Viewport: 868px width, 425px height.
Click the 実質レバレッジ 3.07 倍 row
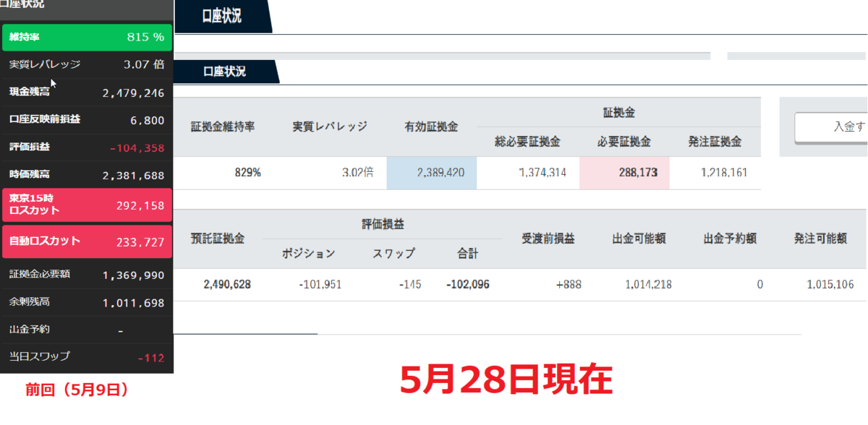87,64
